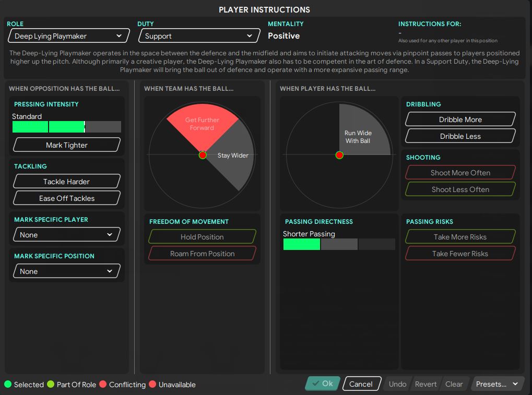
Task: Open the Role dropdown
Action: (x=68, y=36)
